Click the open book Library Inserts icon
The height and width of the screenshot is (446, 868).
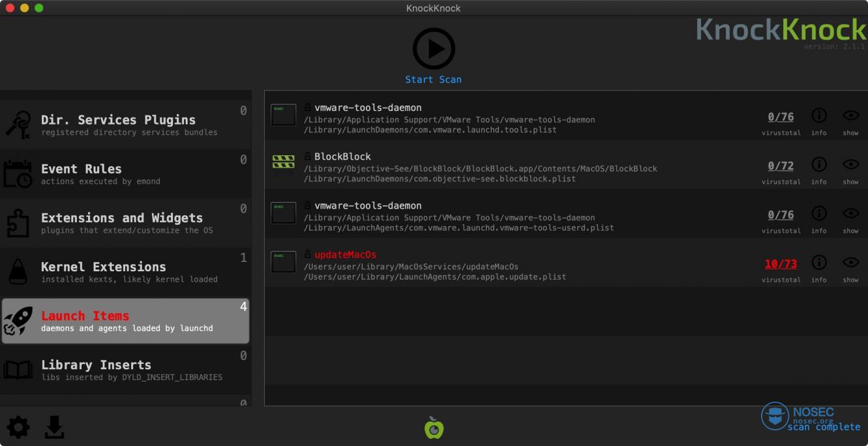(x=18, y=370)
